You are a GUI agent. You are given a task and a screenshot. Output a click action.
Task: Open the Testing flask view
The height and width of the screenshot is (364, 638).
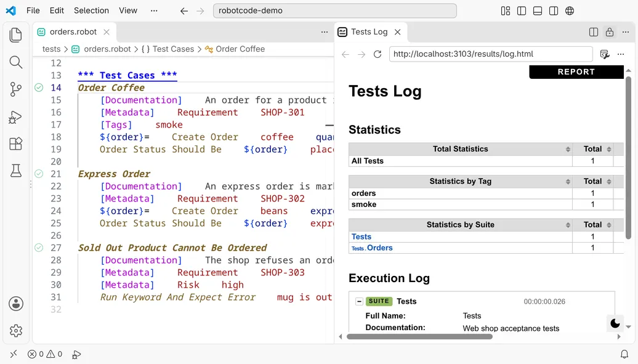point(16,171)
